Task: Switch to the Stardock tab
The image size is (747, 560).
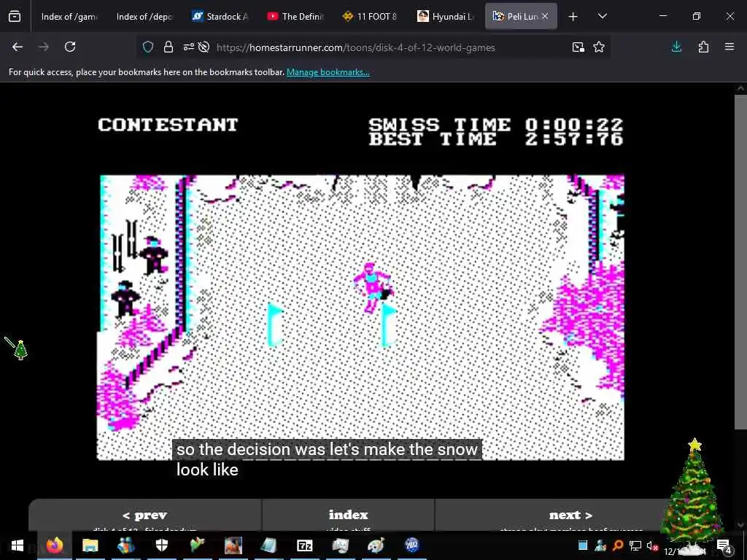Action: click(219, 17)
